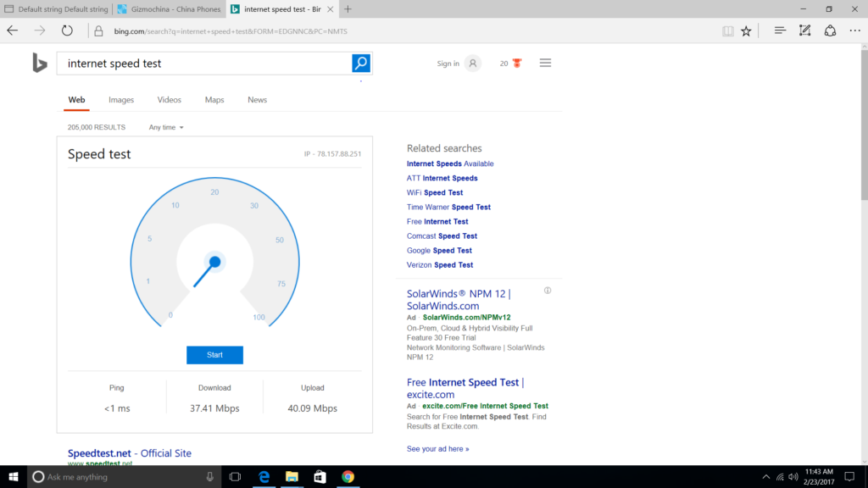Click the Bing logo
This screenshot has width=868, height=488.
(39, 63)
